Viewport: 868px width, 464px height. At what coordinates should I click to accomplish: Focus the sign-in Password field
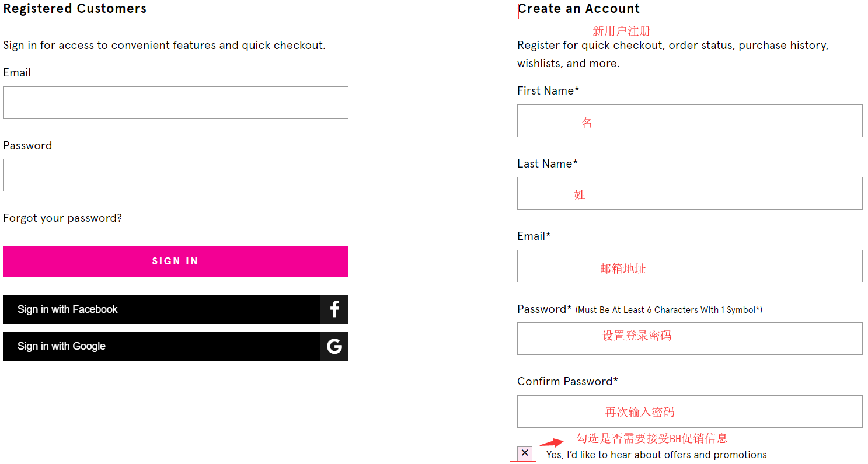pyautogui.click(x=175, y=175)
